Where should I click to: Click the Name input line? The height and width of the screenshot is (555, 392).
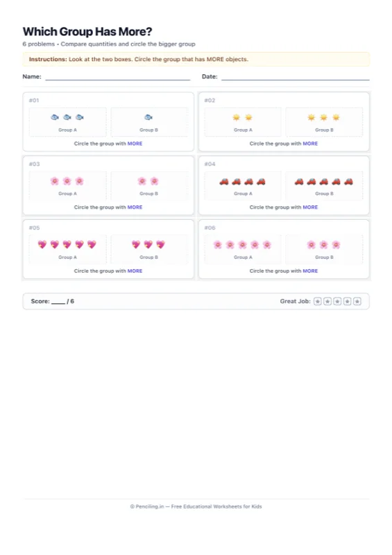point(117,78)
